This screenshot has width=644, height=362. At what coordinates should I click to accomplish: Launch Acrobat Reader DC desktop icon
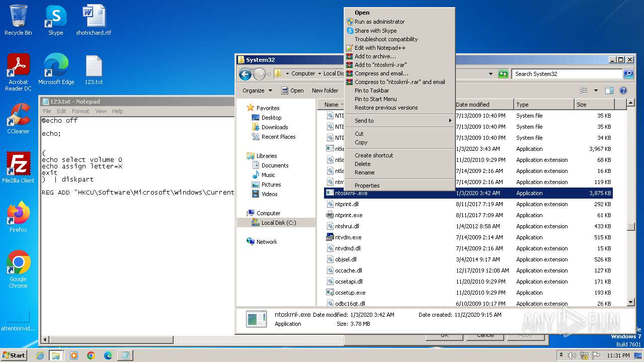point(18,73)
